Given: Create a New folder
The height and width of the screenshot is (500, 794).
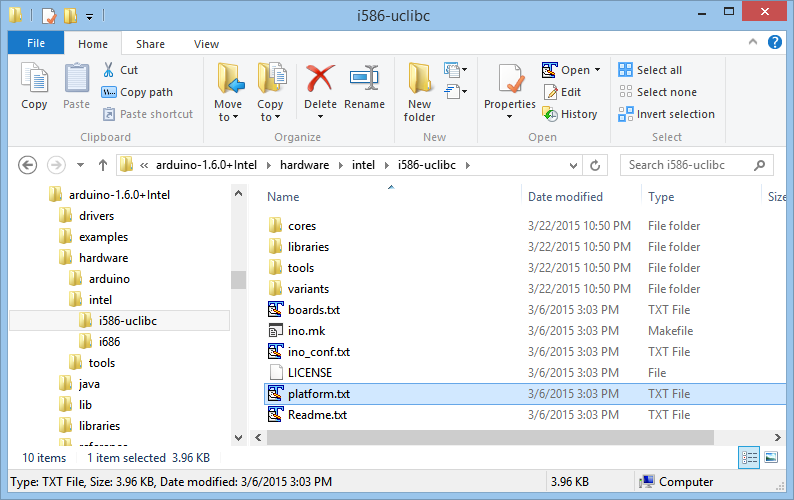Looking at the screenshot, I should click(419, 92).
